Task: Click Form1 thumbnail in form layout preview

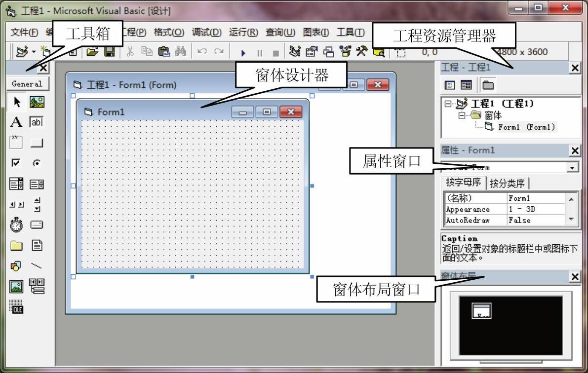Action: pos(481,311)
